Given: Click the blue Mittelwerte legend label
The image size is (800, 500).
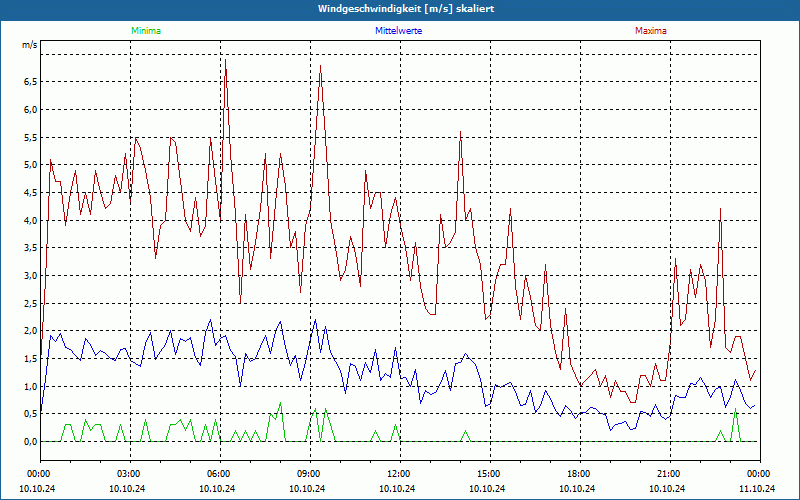Looking at the screenshot, I should [398, 31].
